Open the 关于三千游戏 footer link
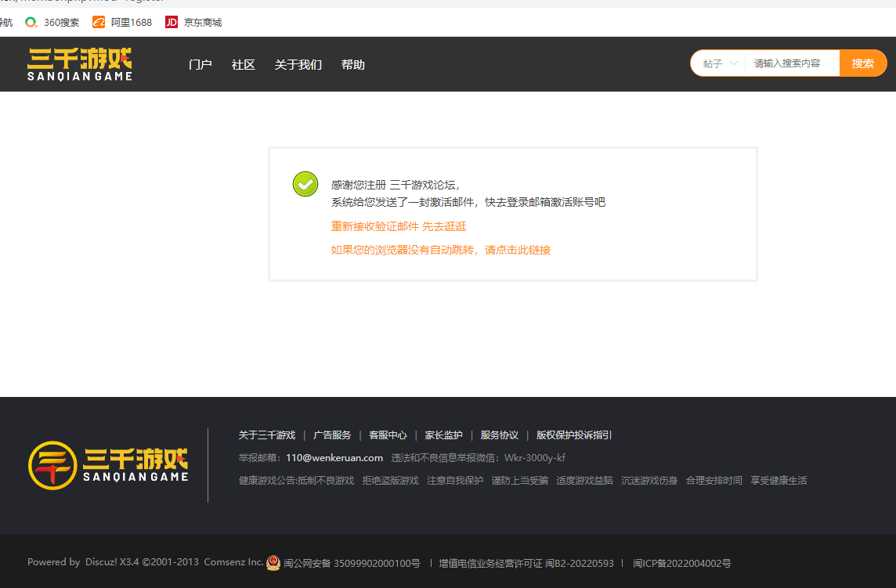Image resolution: width=896 pixels, height=588 pixels. click(x=267, y=435)
